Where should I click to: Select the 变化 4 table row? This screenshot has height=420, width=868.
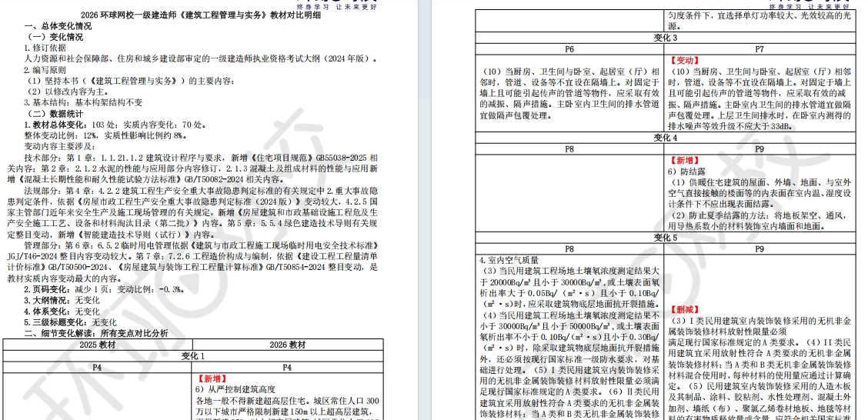click(x=665, y=138)
